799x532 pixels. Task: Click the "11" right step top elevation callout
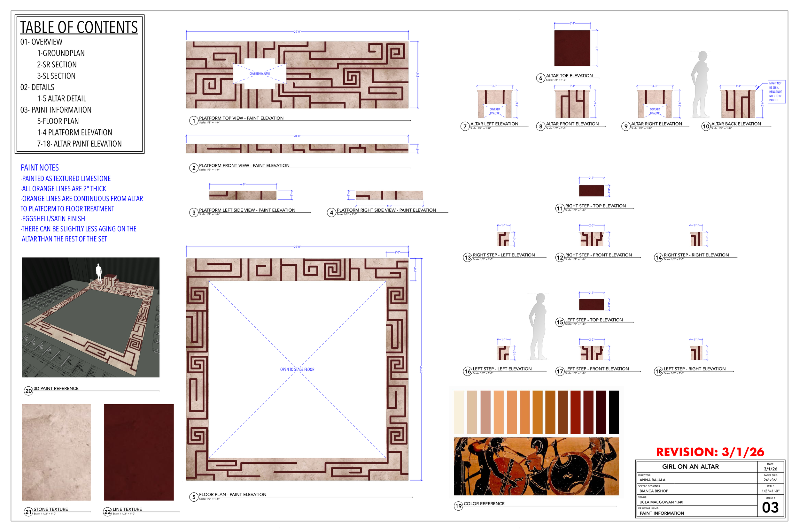pyautogui.click(x=560, y=208)
